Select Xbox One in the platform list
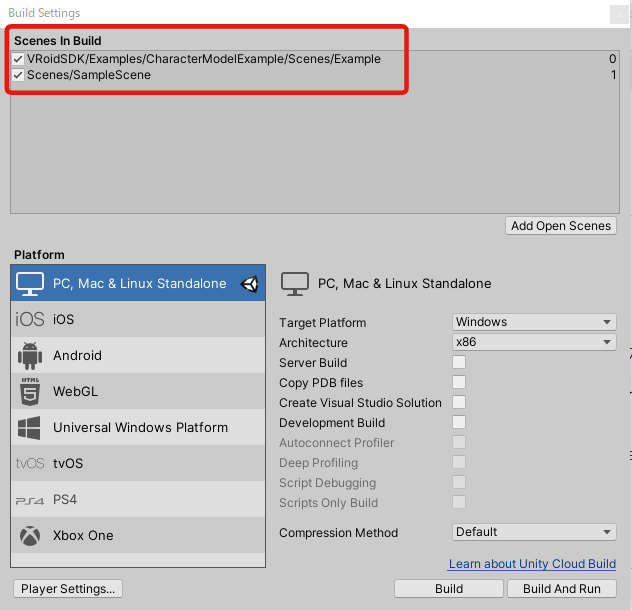Viewport: 632px width, 610px height. [138, 535]
